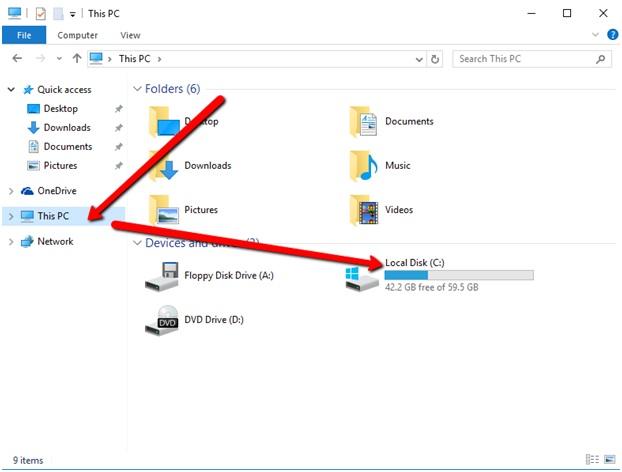Click the pin icon beside sidebar Pictures
This screenshot has height=472, width=622.
pyautogui.click(x=119, y=166)
